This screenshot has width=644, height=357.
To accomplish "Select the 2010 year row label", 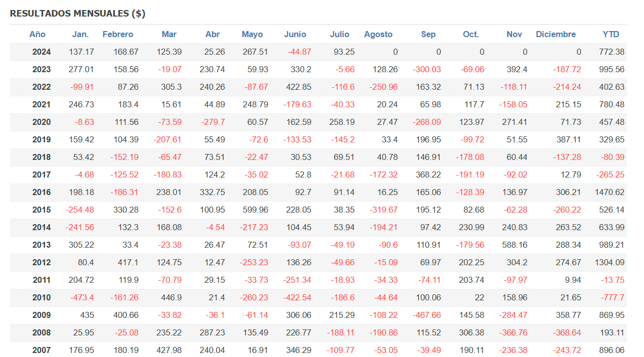I will (x=42, y=297).
